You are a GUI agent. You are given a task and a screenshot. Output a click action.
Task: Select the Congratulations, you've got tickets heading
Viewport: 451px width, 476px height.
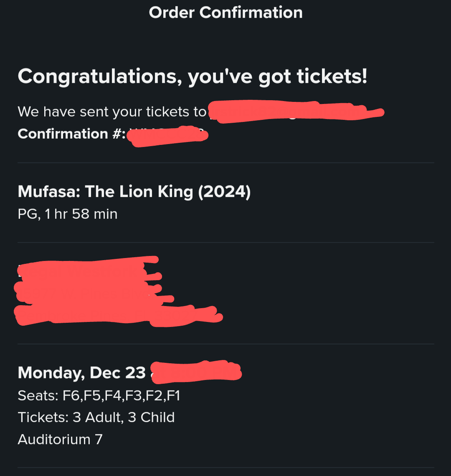(x=193, y=76)
